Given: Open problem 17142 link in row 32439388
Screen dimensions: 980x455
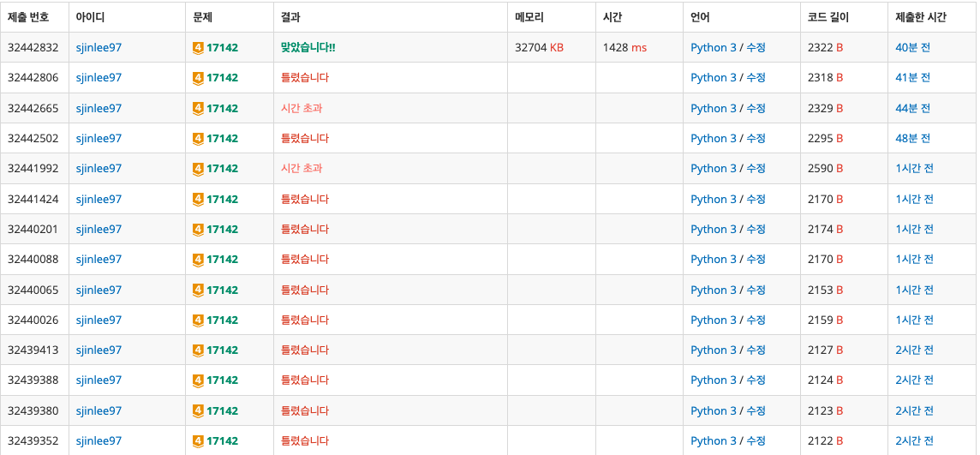Looking at the screenshot, I should pyautogui.click(x=222, y=380).
